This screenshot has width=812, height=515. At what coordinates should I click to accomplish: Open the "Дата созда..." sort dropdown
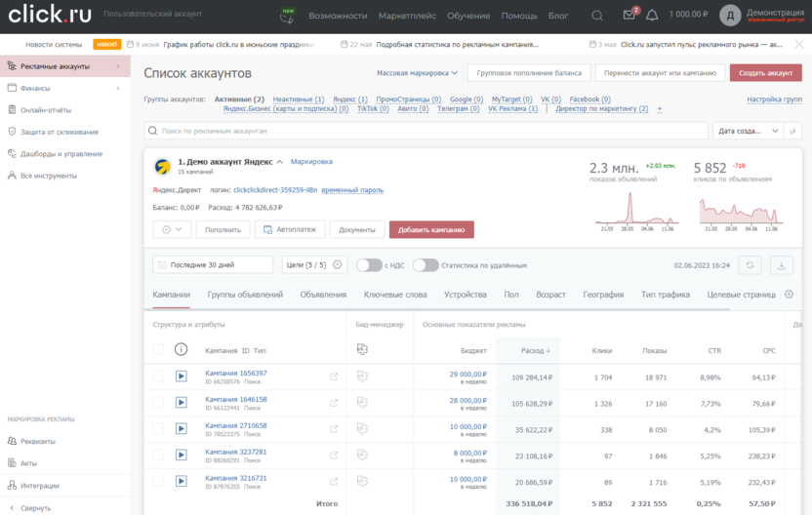coord(749,131)
